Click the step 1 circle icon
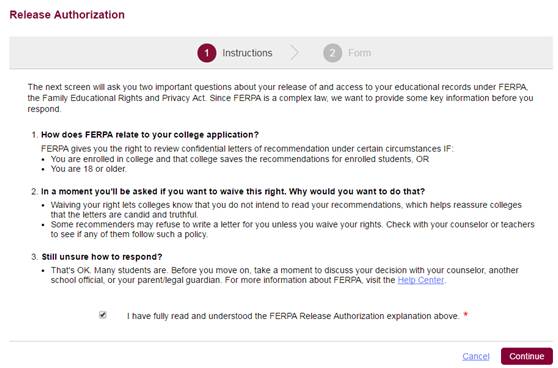The height and width of the screenshot is (368, 558). 207,53
